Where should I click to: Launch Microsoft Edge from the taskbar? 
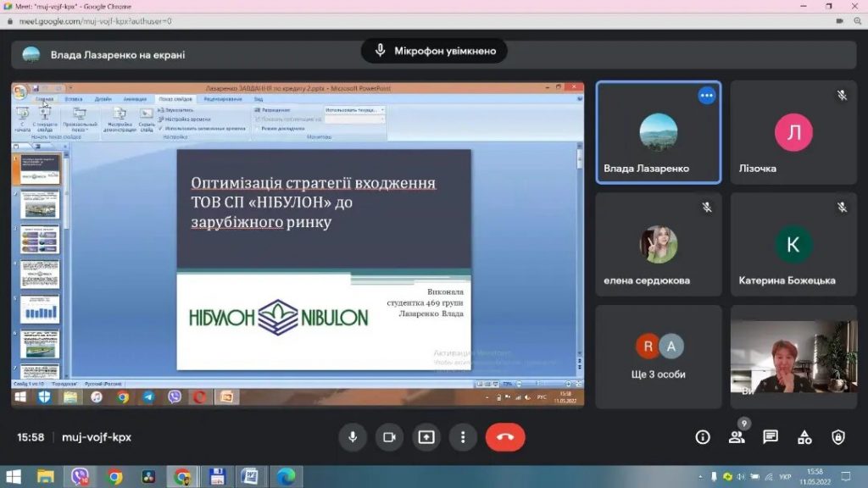[x=286, y=477]
